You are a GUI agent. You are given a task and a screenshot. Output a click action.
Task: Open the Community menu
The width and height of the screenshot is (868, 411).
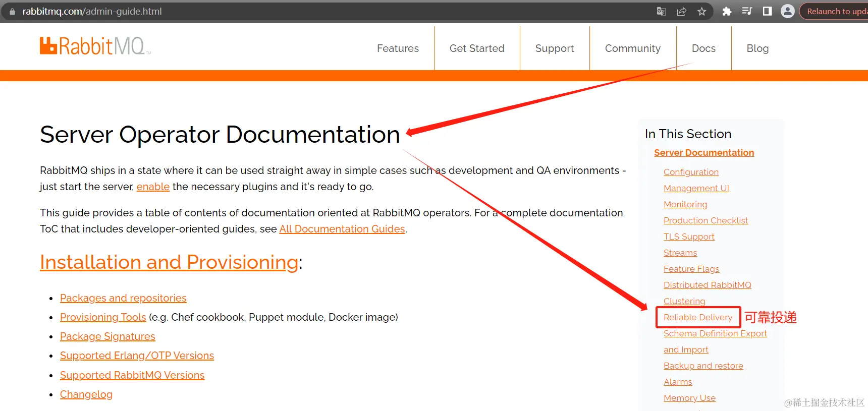click(x=633, y=48)
